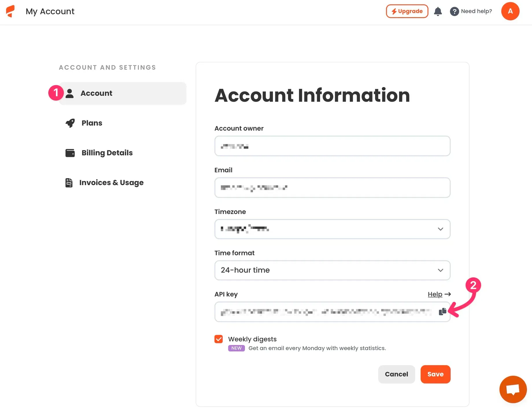532x411 pixels.
Task: Click the Cancel button
Action: (x=396, y=374)
